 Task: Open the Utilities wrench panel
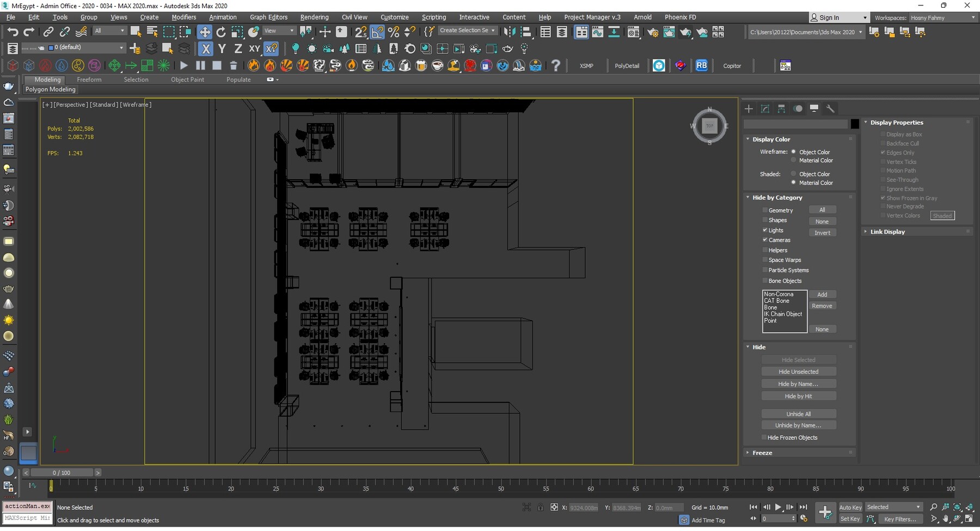pos(830,109)
